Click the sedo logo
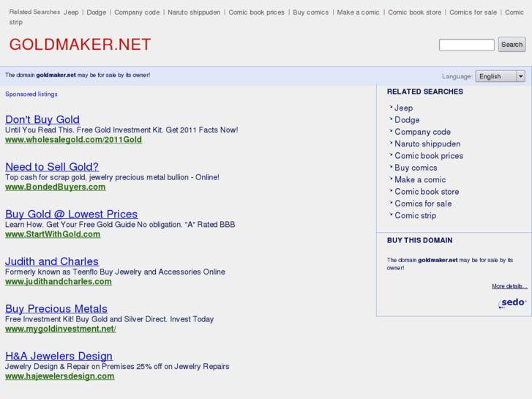Viewport: 532px width, 399px height. pos(512,303)
